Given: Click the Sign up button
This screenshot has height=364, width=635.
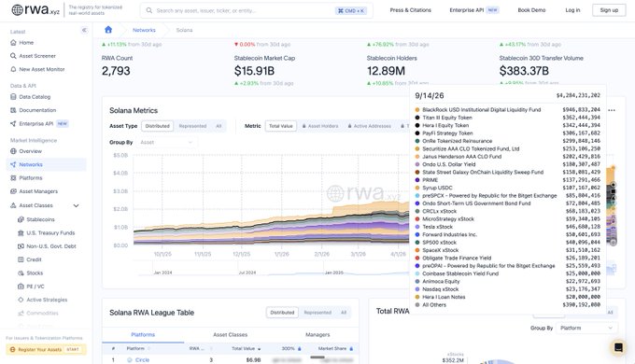Looking at the screenshot, I should pyautogui.click(x=609, y=10).
